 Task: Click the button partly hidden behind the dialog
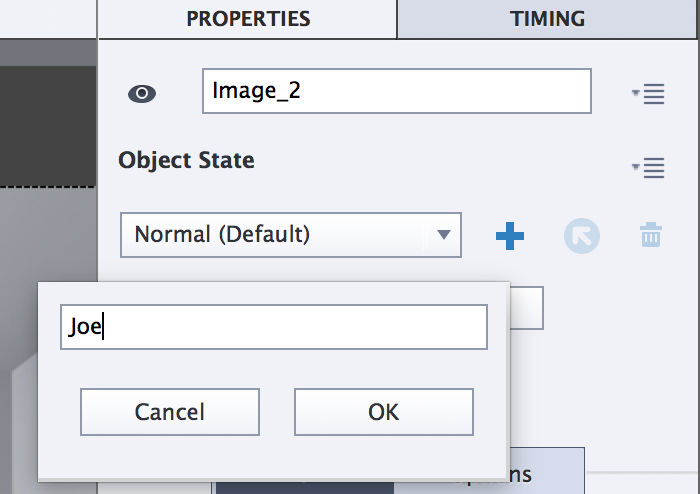click(x=527, y=308)
